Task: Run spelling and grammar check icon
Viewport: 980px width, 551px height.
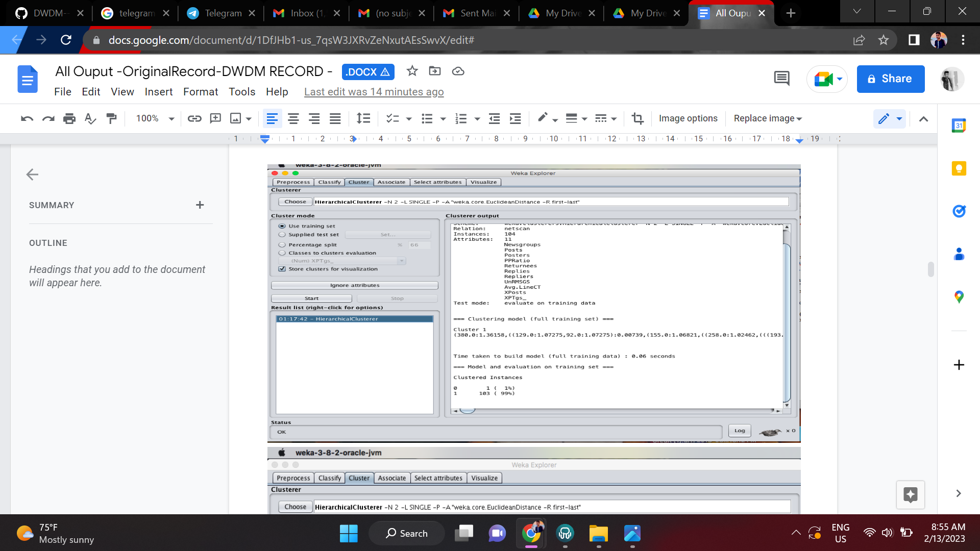Action: (x=90, y=119)
